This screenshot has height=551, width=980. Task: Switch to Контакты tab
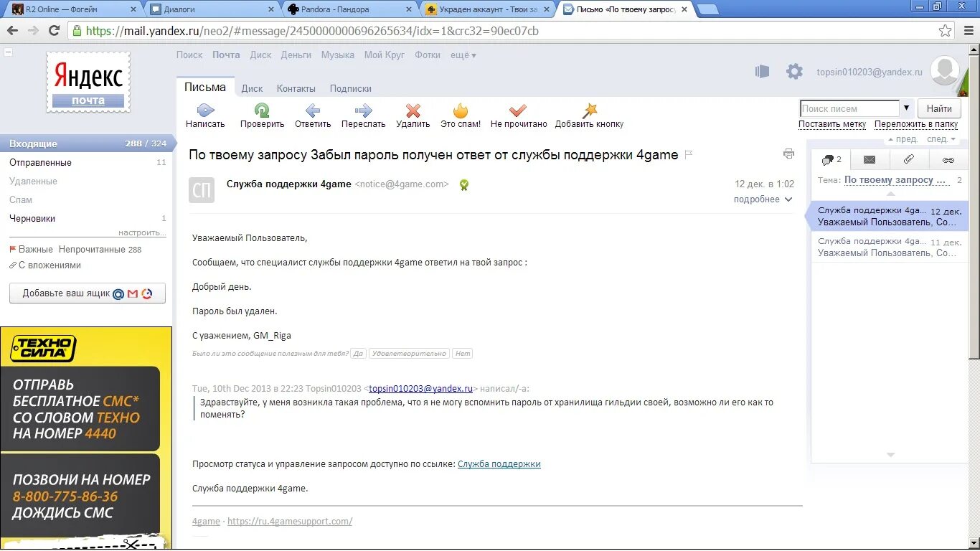click(x=296, y=88)
